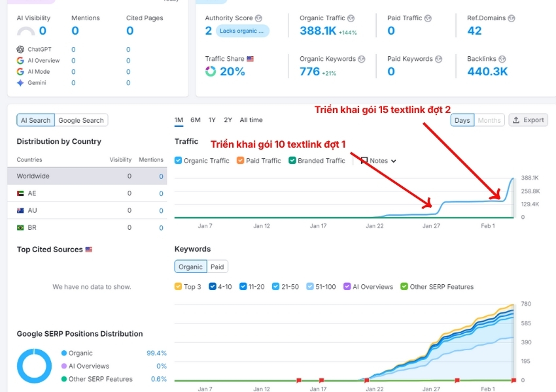Select the 6M time range
The width and height of the screenshot is (556, 392).
click(196, 120)
